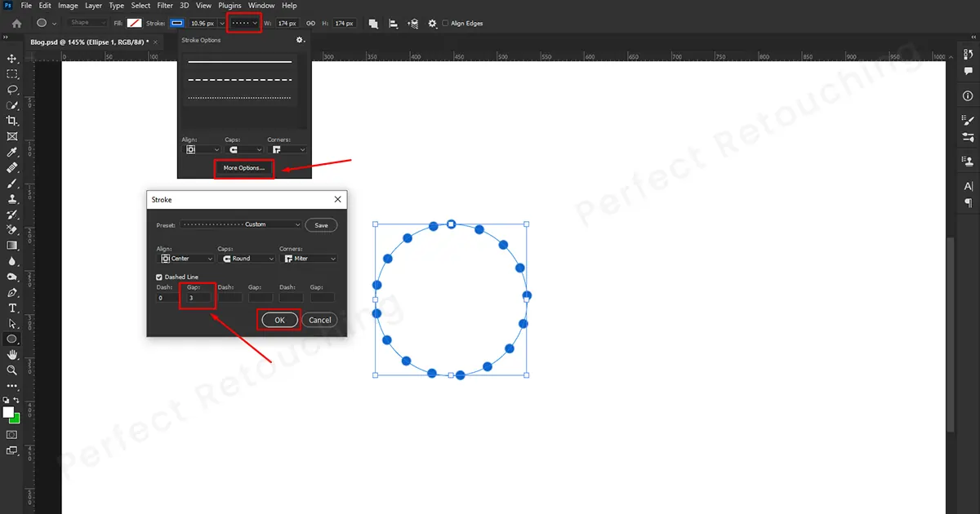The height and width of the screenshot is (514, 980).
Task: Open the Caps Round dropdown
Action: tap(247, 259)
